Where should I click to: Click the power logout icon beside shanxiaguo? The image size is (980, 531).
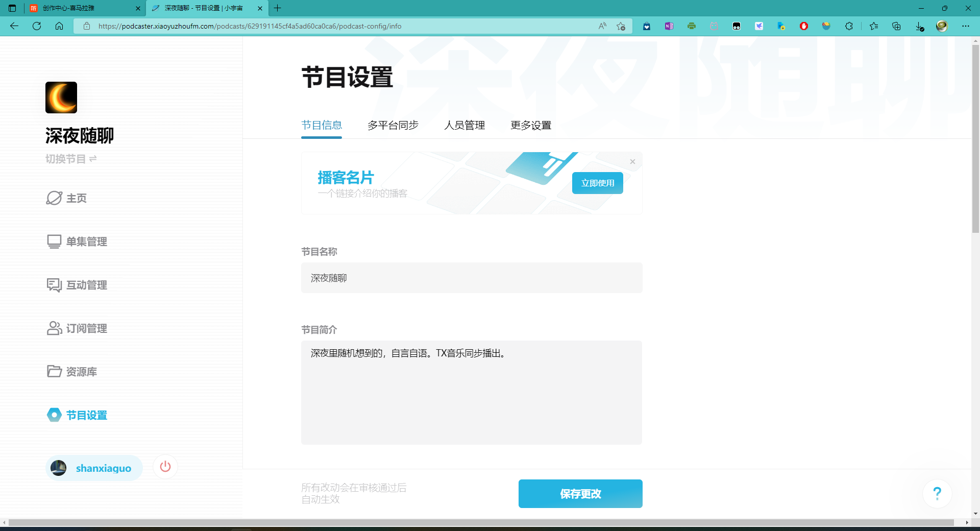165,467
